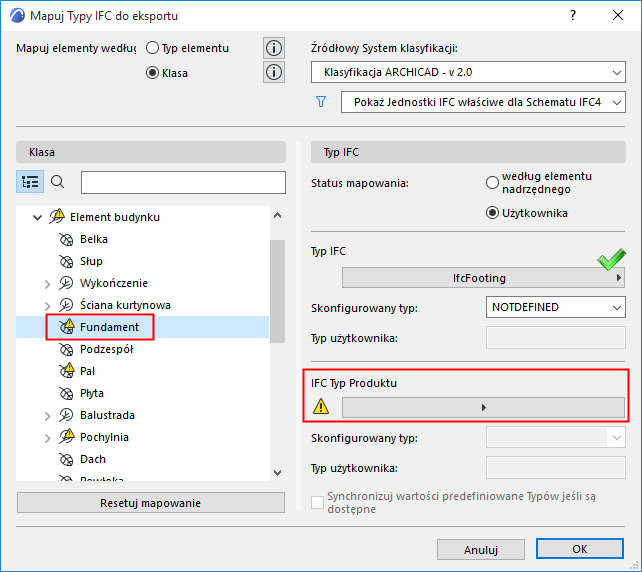
Task: Select Balustrada in the class tree
Action: click(x=107, y=415)
